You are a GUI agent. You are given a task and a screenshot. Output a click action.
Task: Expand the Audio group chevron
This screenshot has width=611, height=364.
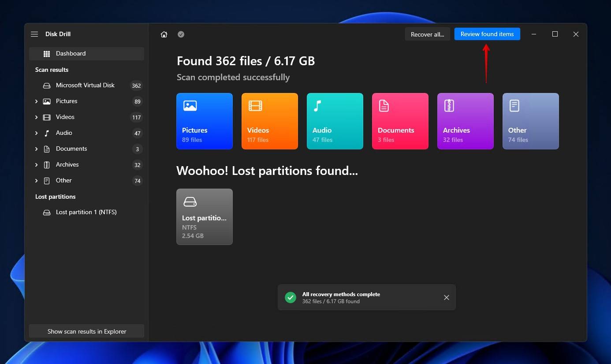coord(36,133)
